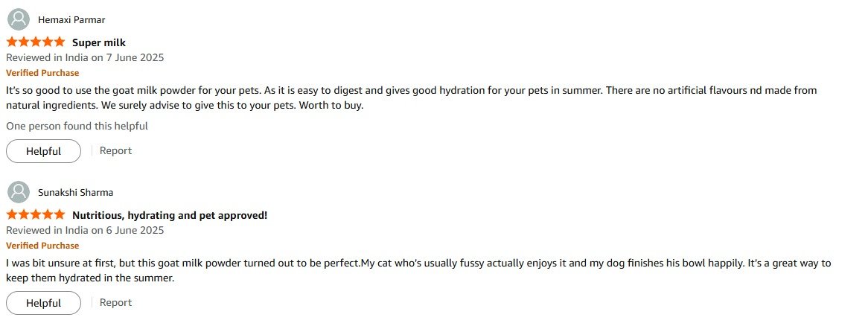Report Hemaxi Parmar's review
The width and height of the screenshot is (868, 332).
tap(115, 150)
